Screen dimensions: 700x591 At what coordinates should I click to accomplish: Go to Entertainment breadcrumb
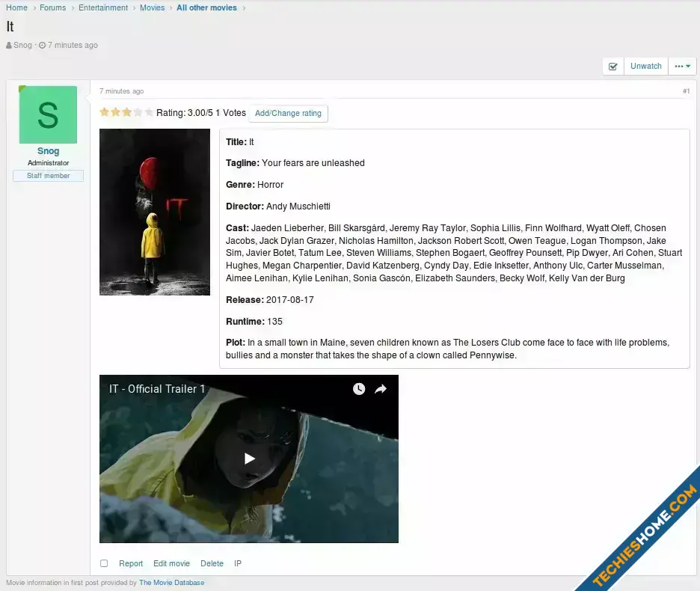103,7
